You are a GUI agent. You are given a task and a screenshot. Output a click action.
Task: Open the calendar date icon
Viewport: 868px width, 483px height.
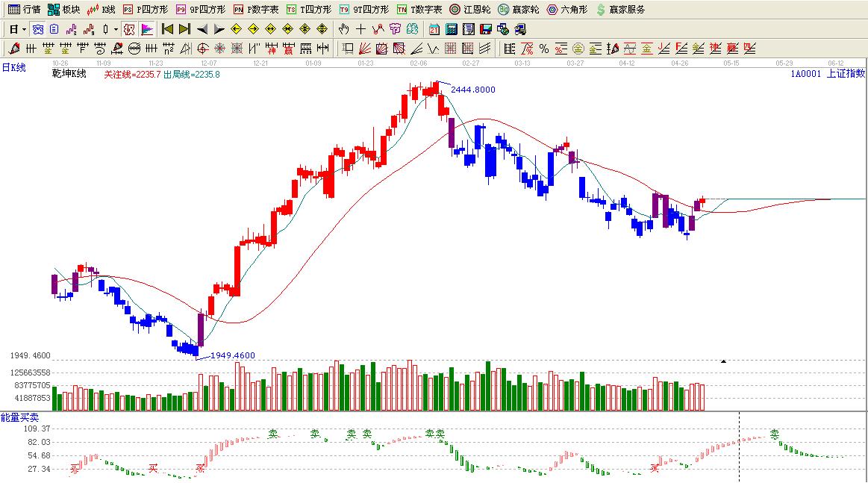(434, 29)
